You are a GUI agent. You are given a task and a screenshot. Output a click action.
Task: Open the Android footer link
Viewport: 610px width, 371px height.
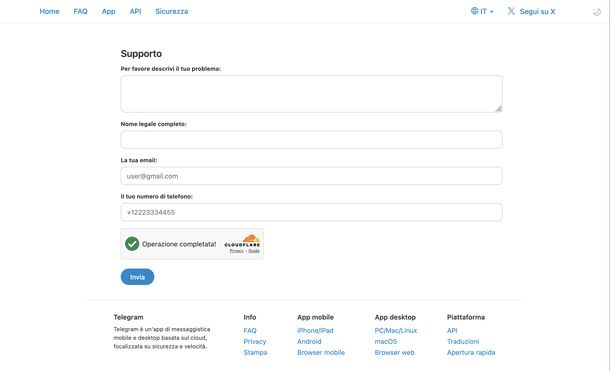309,341
